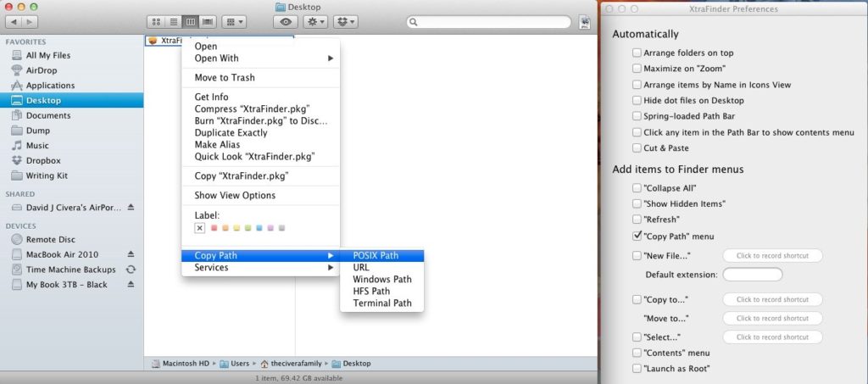This screenshot has width=868, height=384.
Task: Click sync icon next to Time Machine Backups
Action: tap(131, 270)
